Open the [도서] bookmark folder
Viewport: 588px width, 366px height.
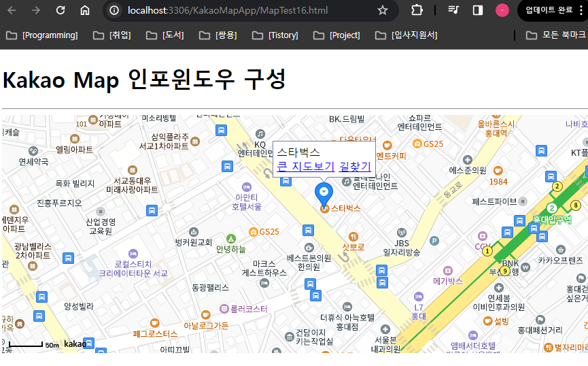click(165, 35)
